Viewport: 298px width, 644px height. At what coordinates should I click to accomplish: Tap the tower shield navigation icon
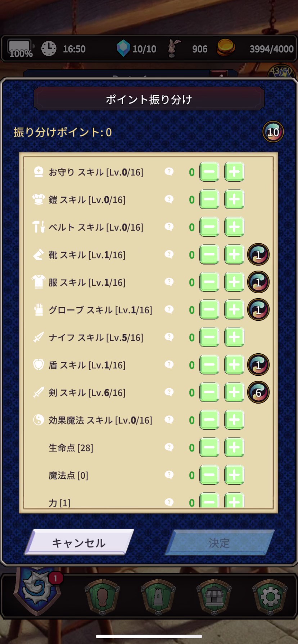158,597
